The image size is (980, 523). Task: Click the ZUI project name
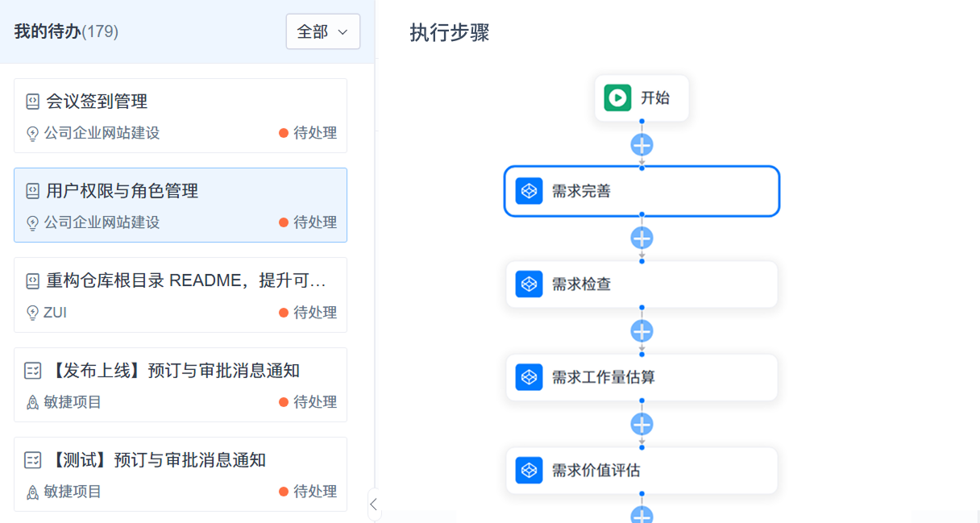click(55, 313)
